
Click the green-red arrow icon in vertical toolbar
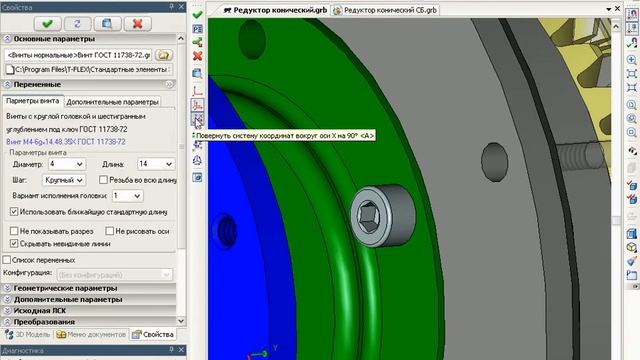[x=198, y=42]
